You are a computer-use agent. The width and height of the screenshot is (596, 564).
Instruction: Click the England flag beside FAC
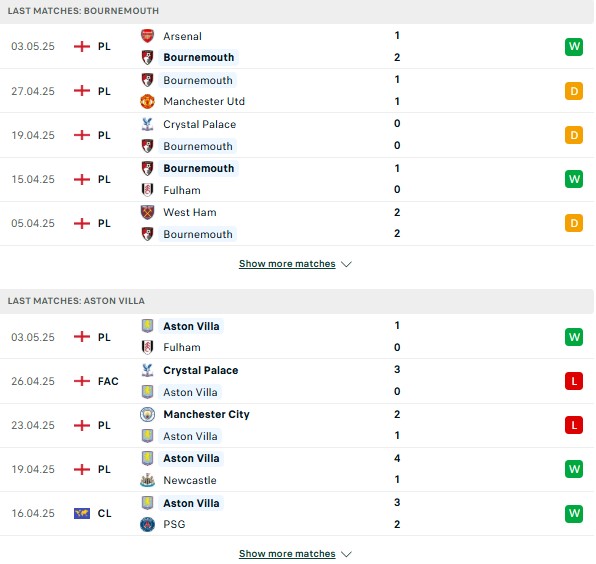click(82, 381)
